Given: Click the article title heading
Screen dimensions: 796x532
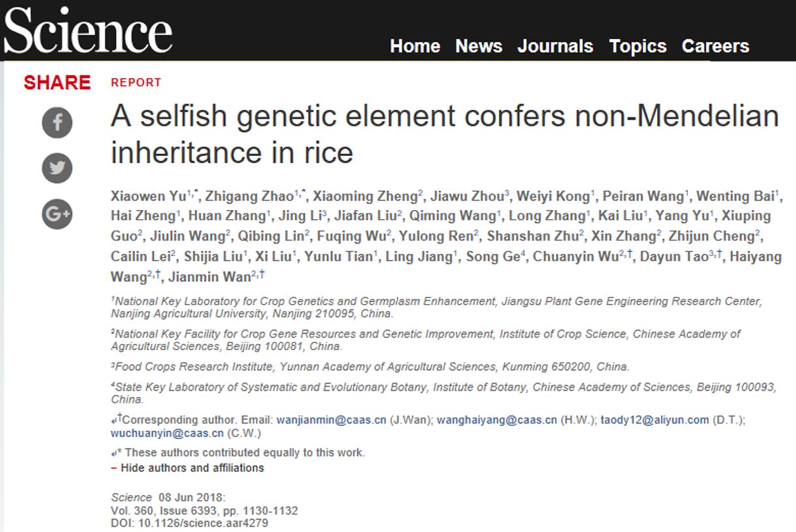Looking at the screenshot, I should (x=445, y=135).
